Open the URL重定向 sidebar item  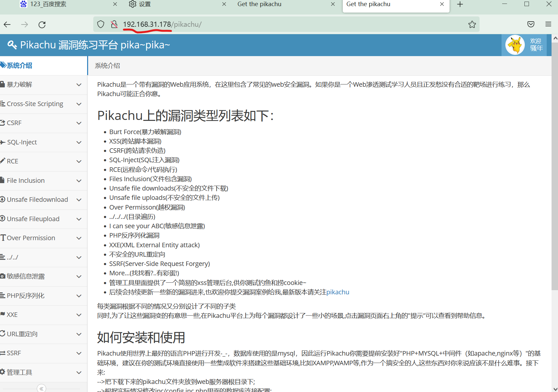44,334
